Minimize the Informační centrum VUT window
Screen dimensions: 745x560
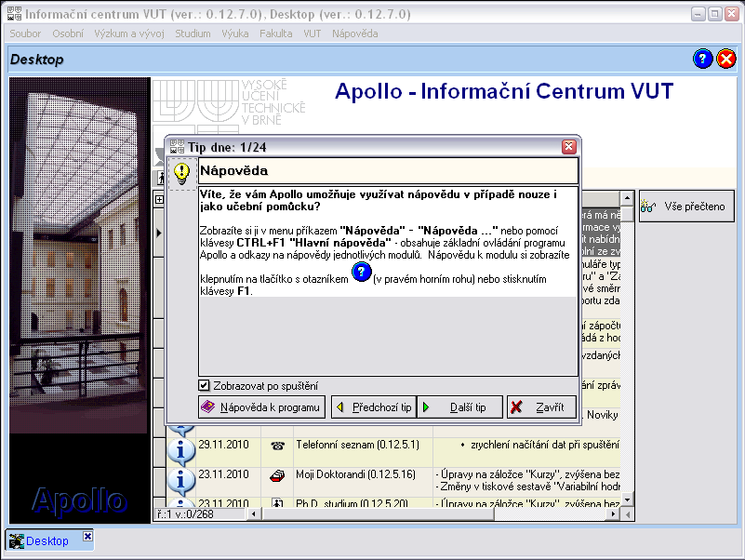click(698, 14)
